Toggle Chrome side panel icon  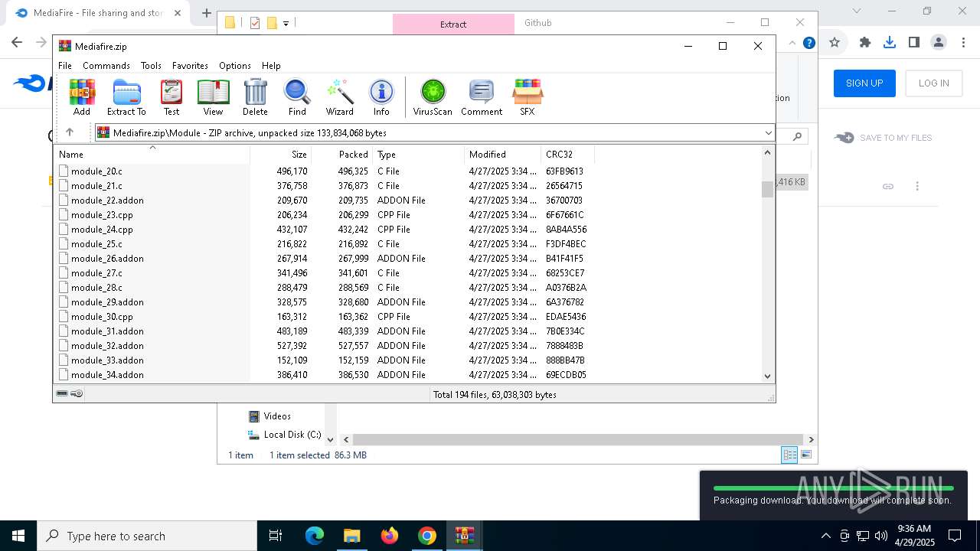[x=913, y=43]
